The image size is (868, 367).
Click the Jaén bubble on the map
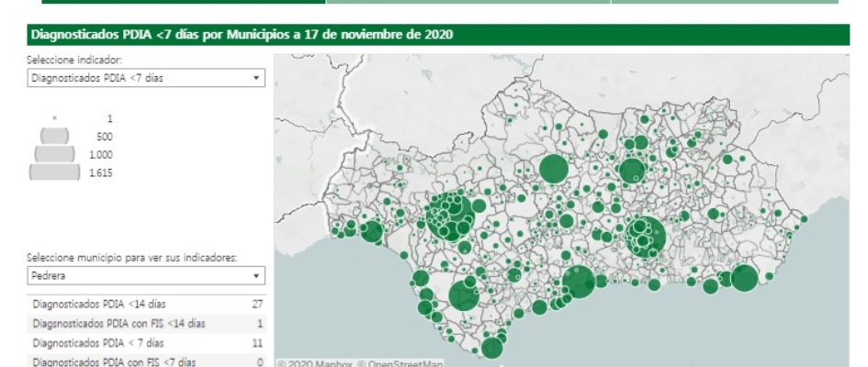[x=632, y=171]
